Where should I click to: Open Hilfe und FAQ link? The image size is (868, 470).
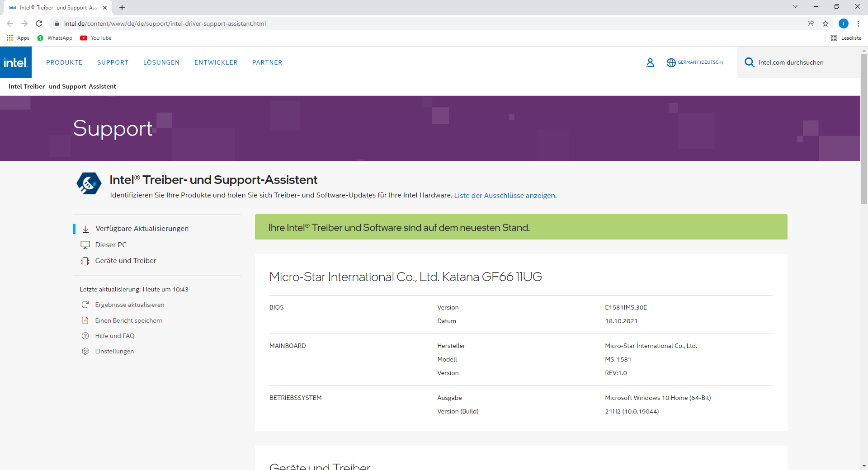click(115, 336)
